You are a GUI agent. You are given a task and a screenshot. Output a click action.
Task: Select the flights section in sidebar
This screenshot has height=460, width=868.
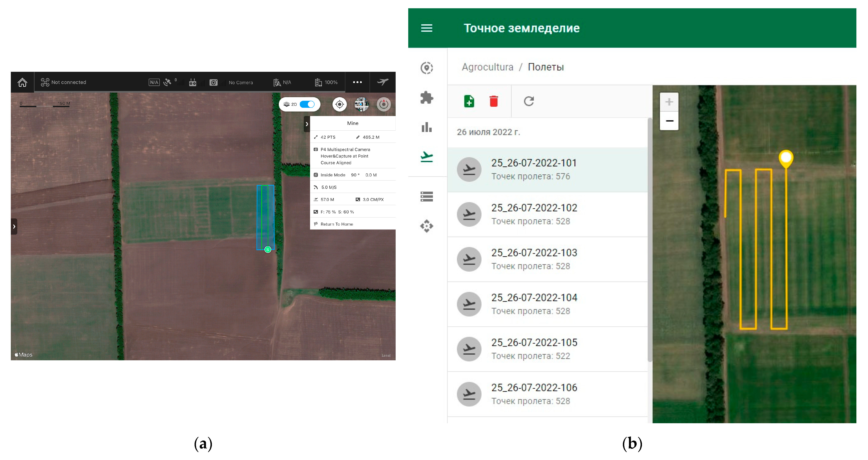[x=427, y=157]
